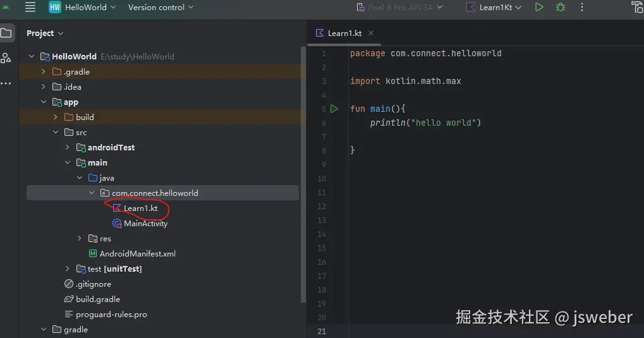
Task: Close the Learn1.kt tab
Action: point(371,33)
